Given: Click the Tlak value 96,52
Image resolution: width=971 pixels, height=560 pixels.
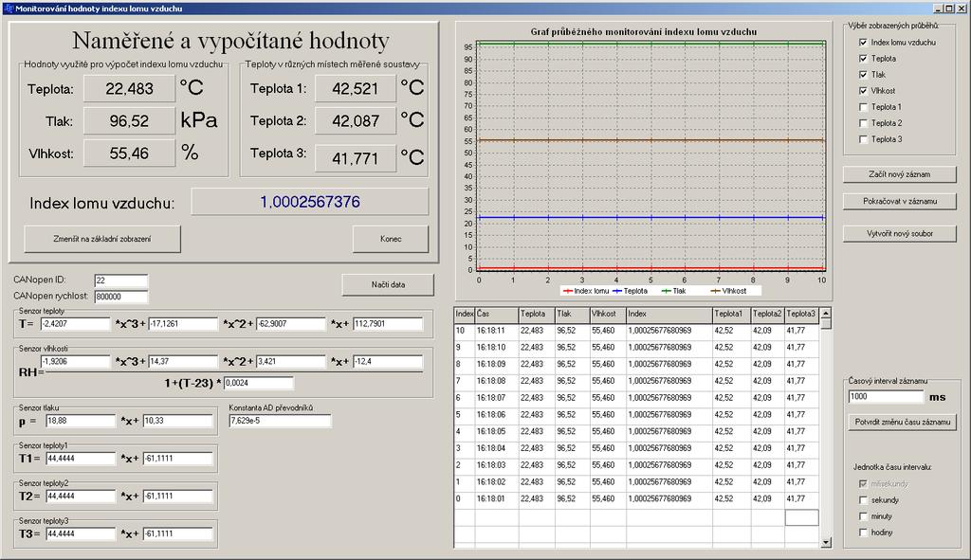Looking at the screenshot, I should click(x=129, y=120).
